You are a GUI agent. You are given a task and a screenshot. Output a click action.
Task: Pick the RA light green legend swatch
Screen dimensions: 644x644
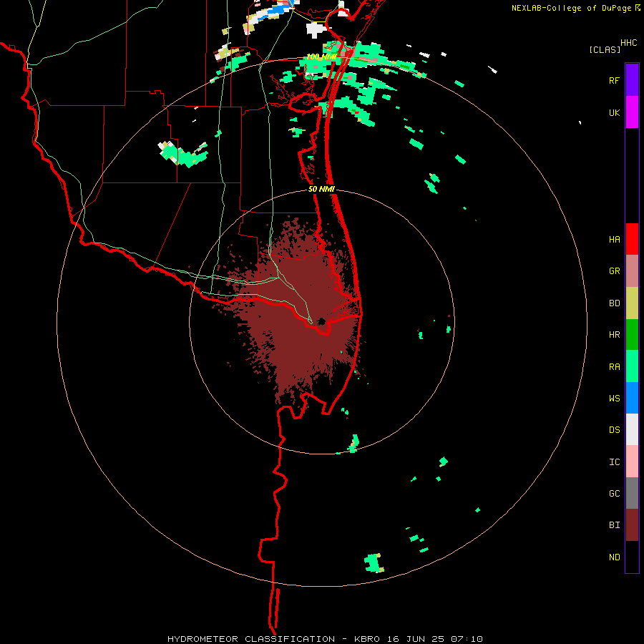tap(632, 366)
